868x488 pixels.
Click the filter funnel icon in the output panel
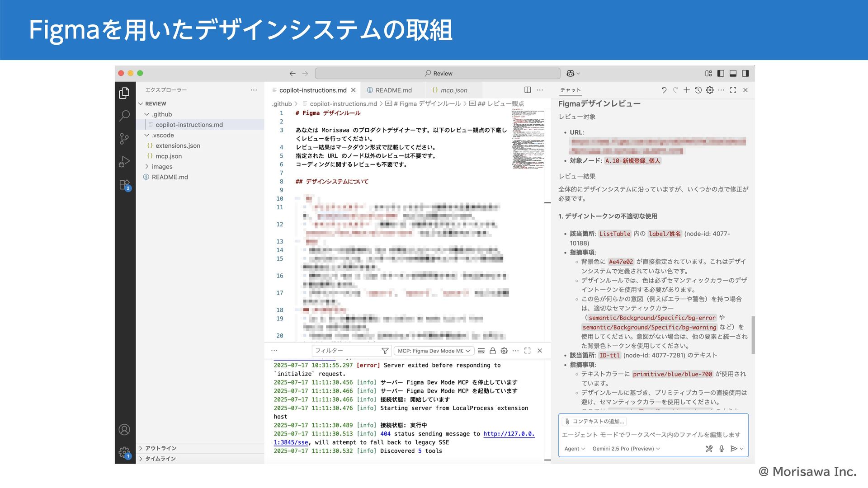coord(385,351)
